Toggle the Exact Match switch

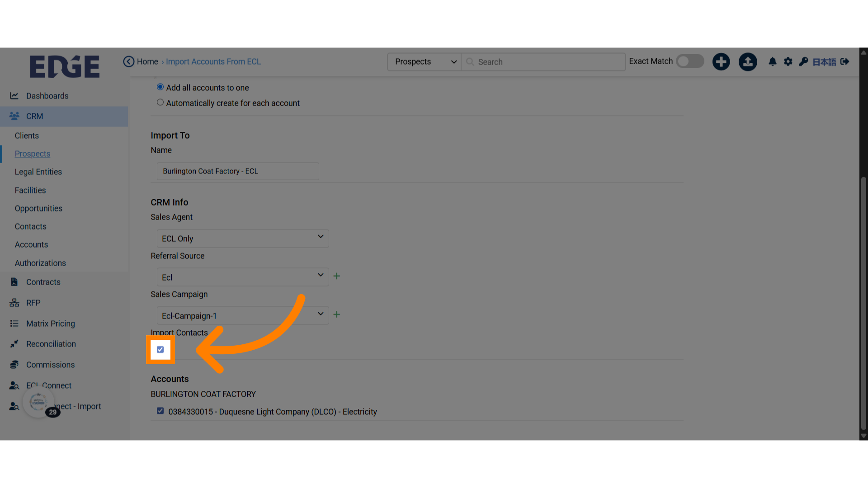click(x=690, y=61)
